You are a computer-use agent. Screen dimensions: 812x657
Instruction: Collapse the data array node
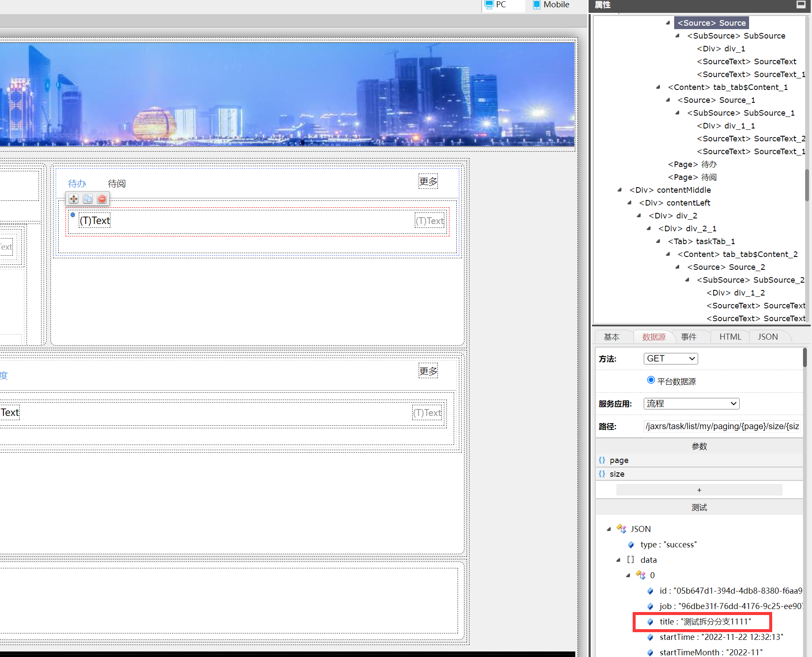[618, 560]
